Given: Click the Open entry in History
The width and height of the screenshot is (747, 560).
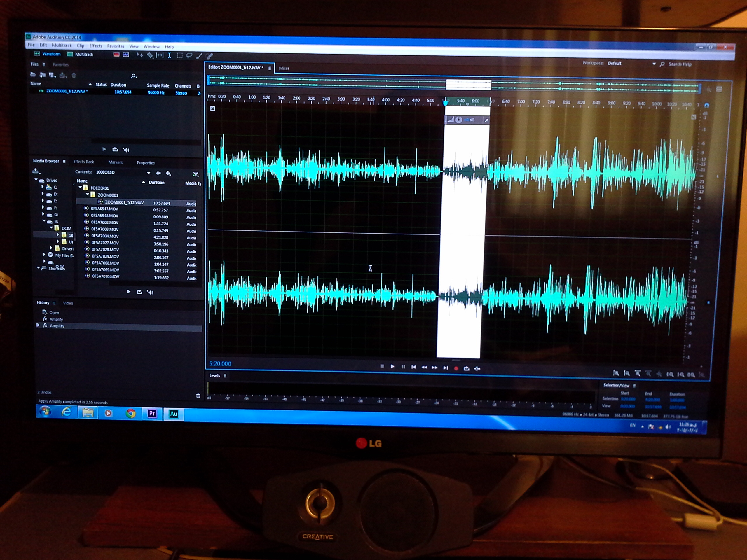Looking at the screenshot, I should (54, 313).
